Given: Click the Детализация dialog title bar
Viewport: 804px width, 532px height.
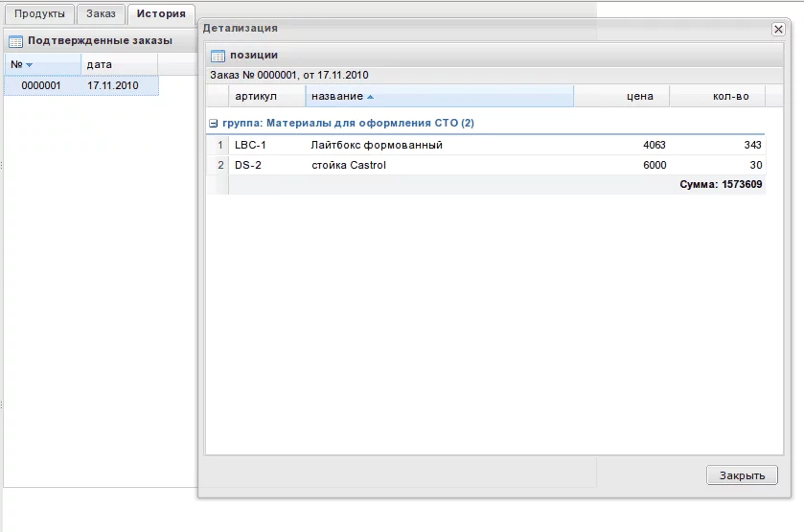Looking at the screenshot, I should click(479, 29).
